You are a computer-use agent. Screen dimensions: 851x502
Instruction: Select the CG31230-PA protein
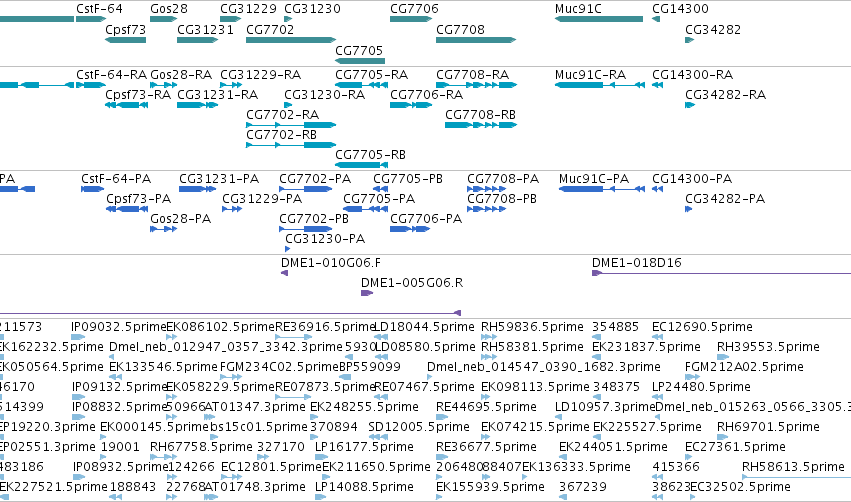click(x=288, y=249)
